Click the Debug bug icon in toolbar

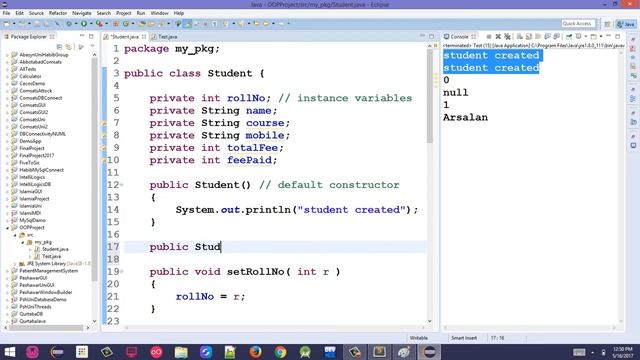(x=69, y=24)
